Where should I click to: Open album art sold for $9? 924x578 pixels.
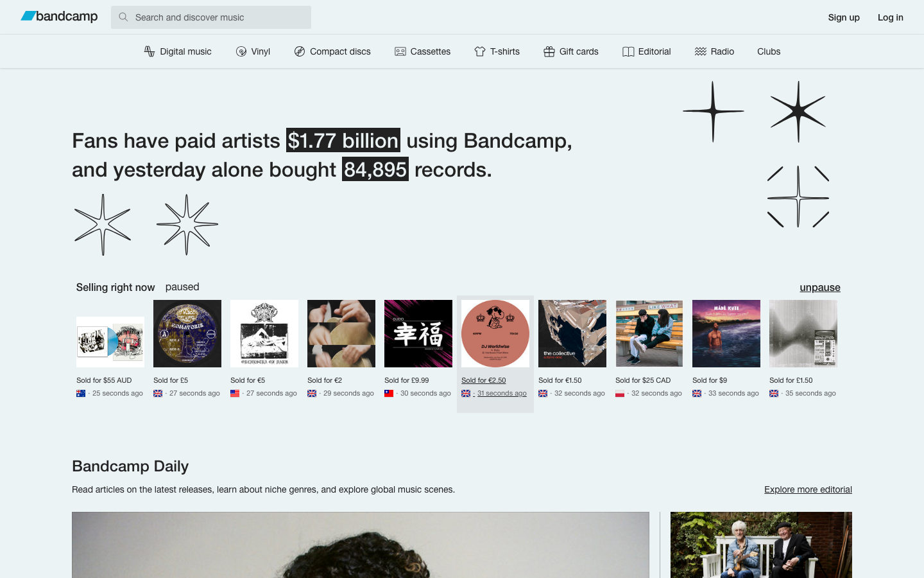726,333
